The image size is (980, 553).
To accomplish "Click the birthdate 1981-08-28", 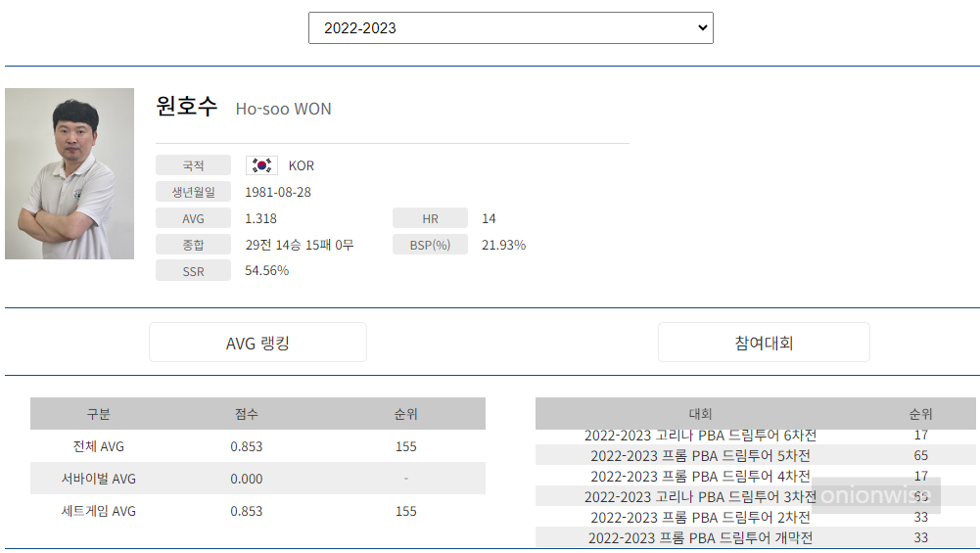I will point(278,192).
